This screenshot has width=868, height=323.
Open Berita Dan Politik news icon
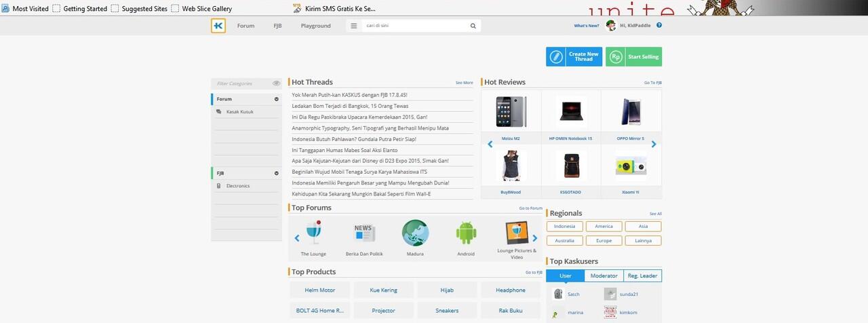[x=364, y=233]
